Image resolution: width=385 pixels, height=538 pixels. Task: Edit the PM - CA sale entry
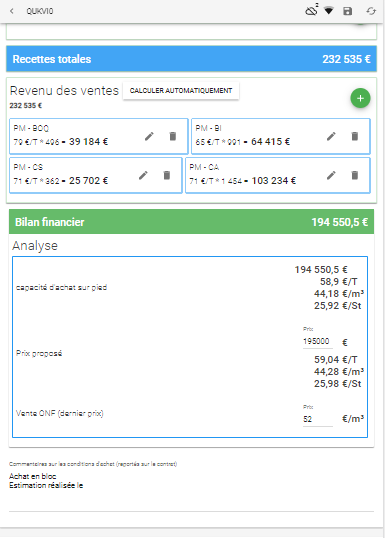[x=331, y=175]
